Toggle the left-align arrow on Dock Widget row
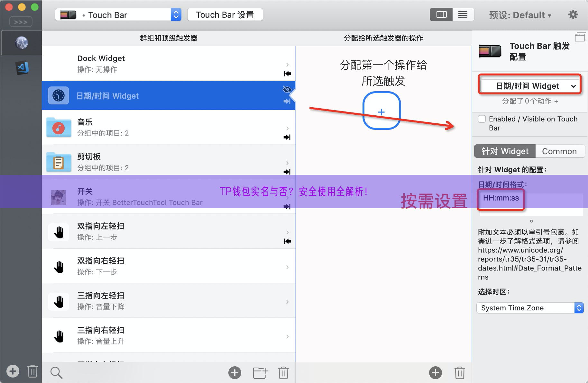Image resolution: width=588 pixels, height=383 pixels. pos(287,74)
